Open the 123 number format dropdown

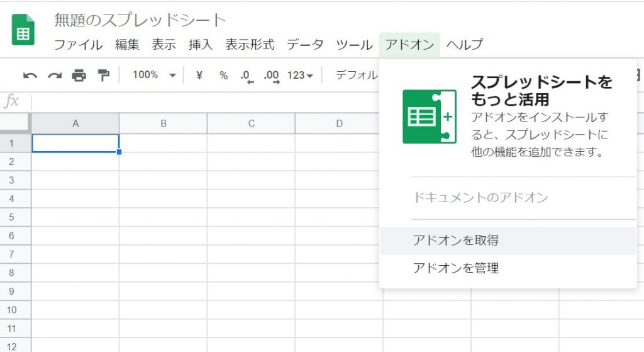pyautogui.click(x=300, y=76)
